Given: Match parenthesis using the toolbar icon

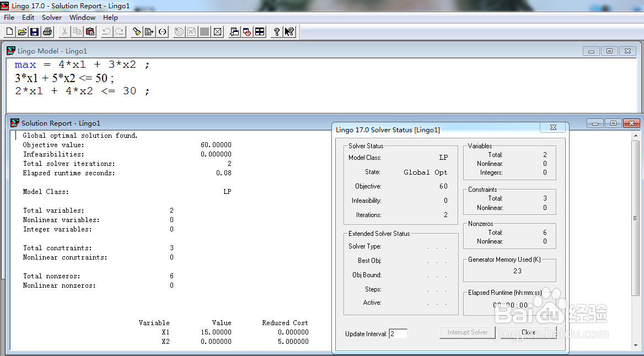Looking at the screenshot, I should (162, 31).
